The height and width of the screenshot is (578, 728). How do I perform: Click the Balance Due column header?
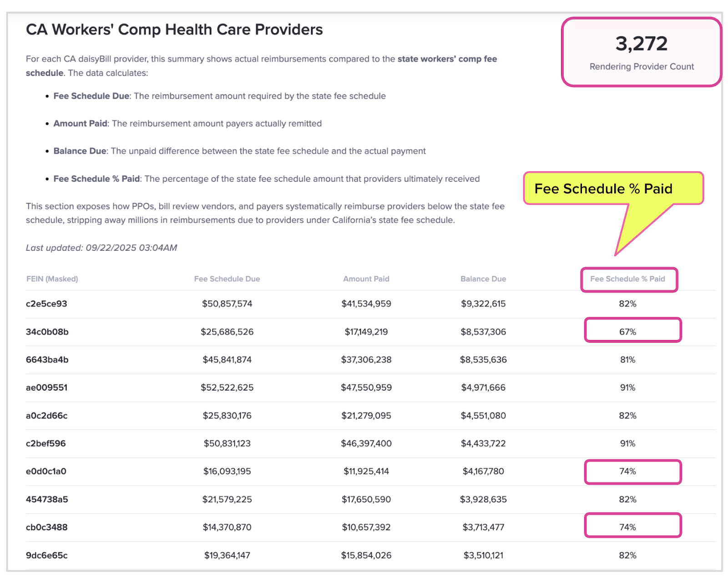(483, 279)
